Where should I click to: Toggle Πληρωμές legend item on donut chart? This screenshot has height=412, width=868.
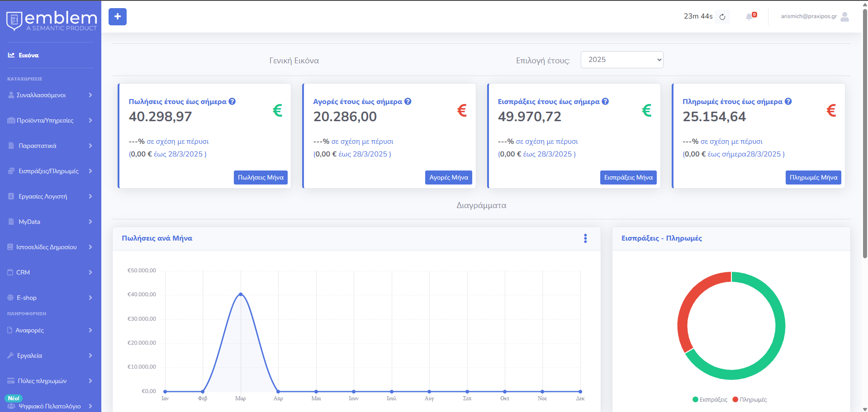[x=749, y=399]
